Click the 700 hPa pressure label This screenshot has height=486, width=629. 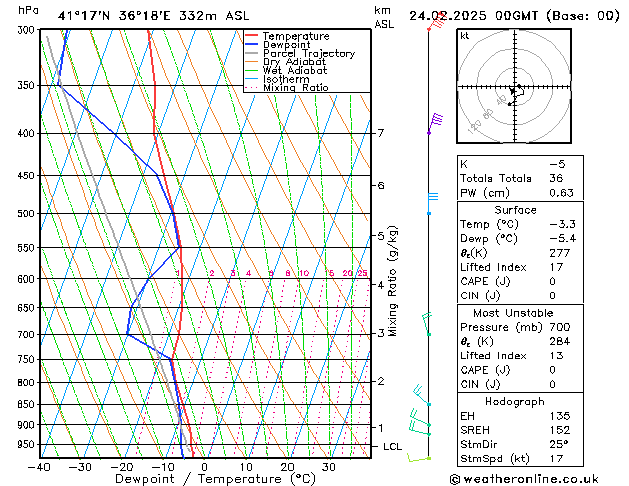click(x=26, y=334)
